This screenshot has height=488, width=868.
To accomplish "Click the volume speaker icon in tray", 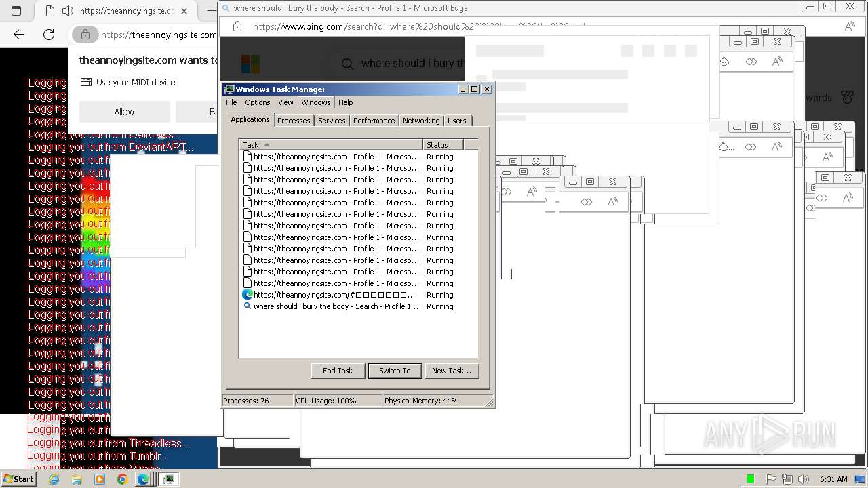I will coord(803,479).
